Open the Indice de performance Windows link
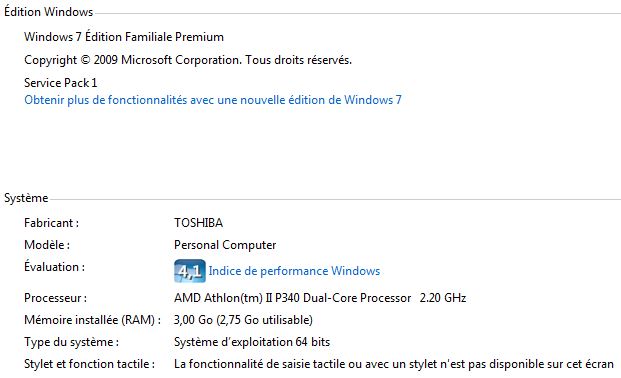Screen dimensions: 621x378 point(294,271)
